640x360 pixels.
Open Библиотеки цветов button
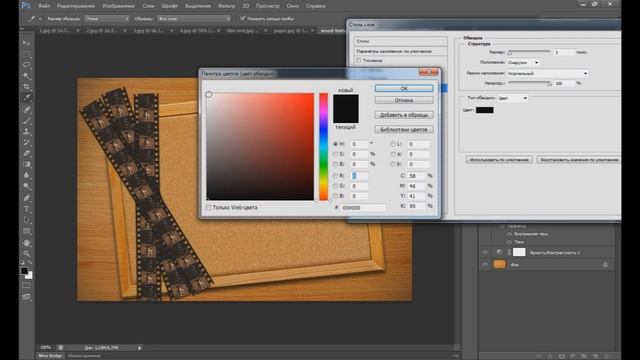[404, 130]
